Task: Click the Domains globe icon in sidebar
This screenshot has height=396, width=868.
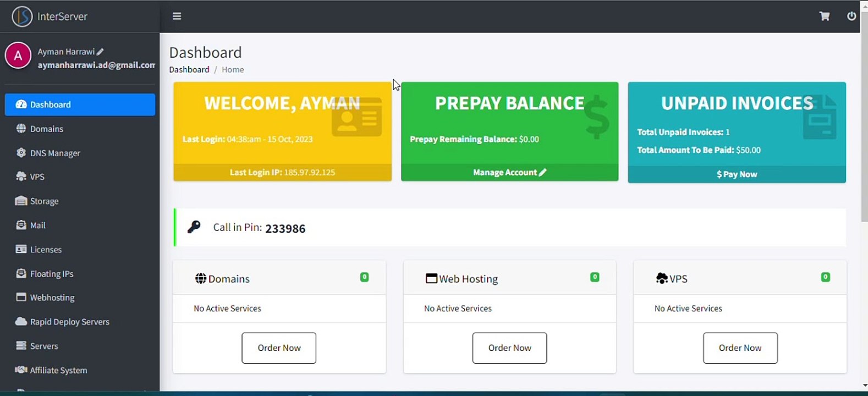Action: point(21,129)
